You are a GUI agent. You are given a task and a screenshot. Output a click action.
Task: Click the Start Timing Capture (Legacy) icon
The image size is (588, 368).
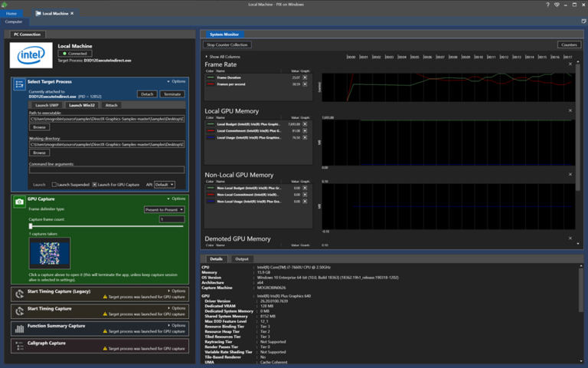coord(19,294)
